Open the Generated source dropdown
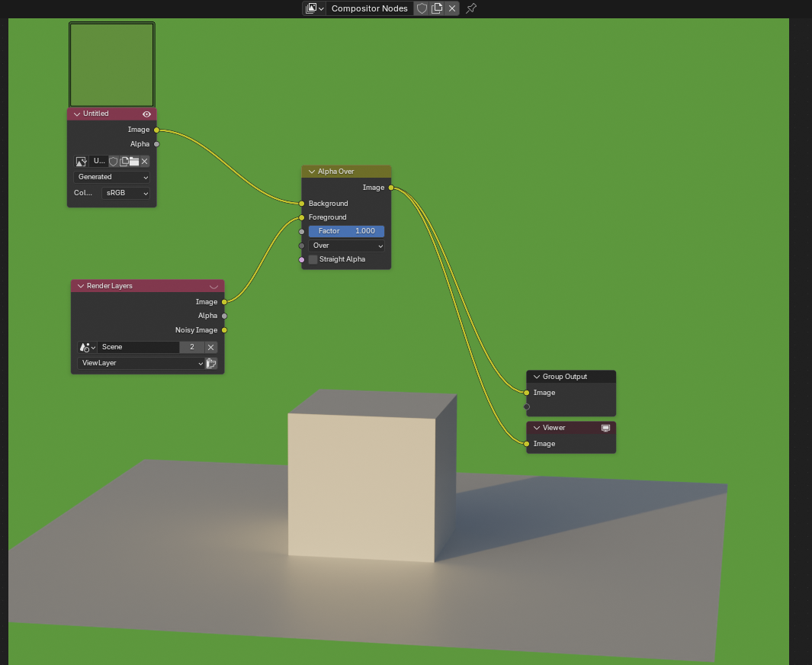The image size is (812, 665). [x=113, y=177]
